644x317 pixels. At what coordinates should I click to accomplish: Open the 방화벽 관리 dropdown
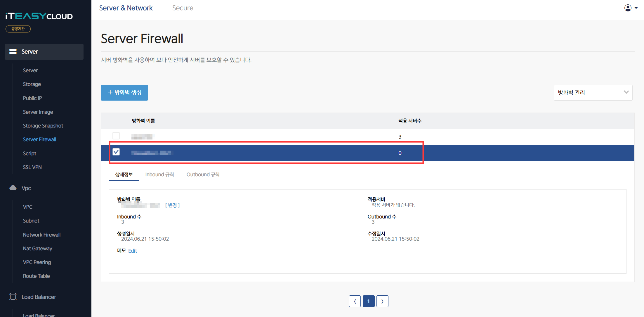coord(593,93)
